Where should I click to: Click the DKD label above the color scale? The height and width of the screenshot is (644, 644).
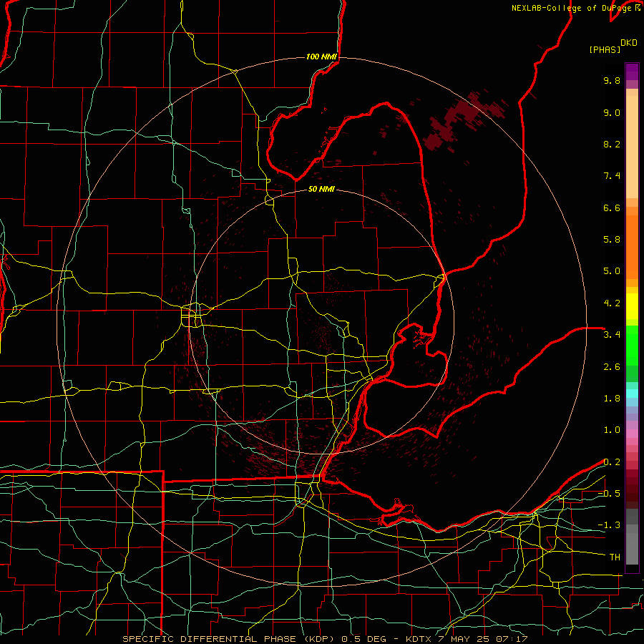pos(629,43)
